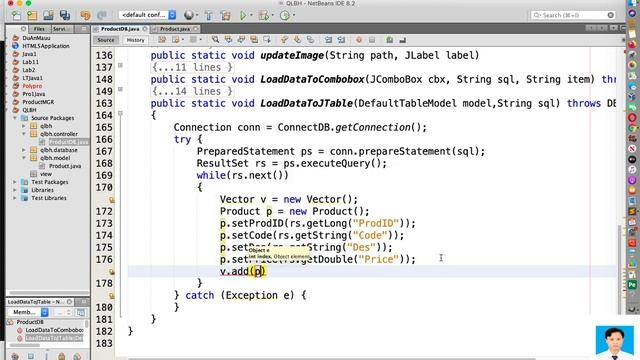The image size is (640, 360).
Task: Open the Run Project dropdown arrow
Action: pyautogui.click(x=251, y=16)
